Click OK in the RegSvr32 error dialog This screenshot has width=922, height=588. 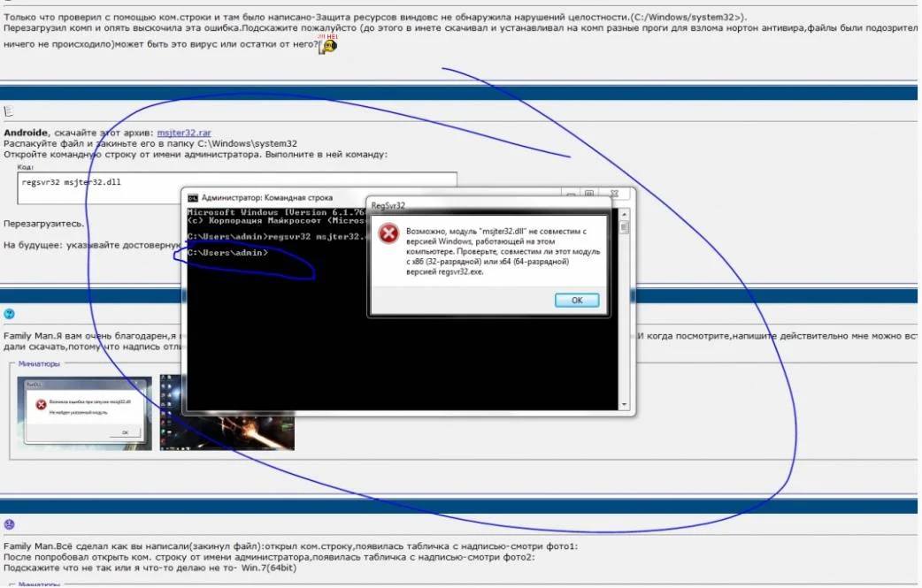pos(577,300)
